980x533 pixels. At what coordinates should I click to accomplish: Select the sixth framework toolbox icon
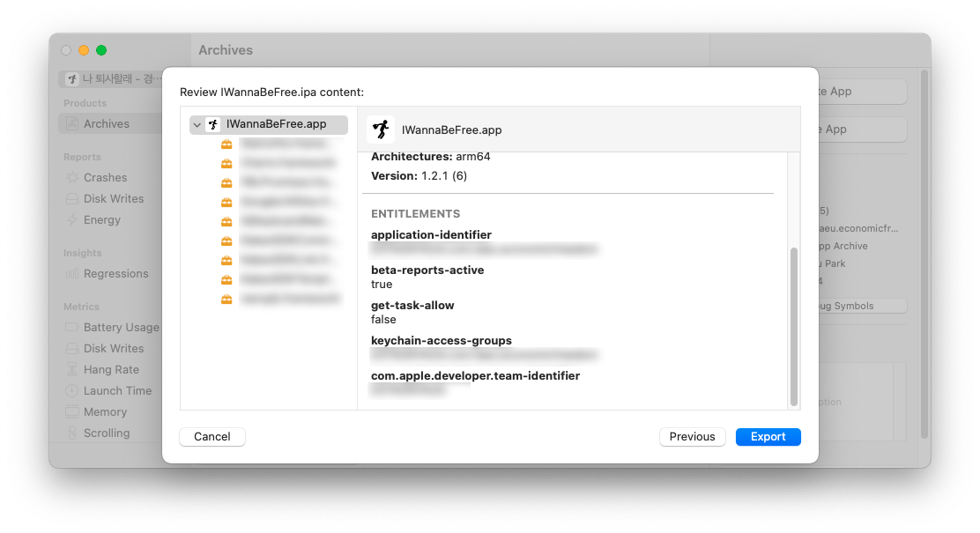(226, 241)
